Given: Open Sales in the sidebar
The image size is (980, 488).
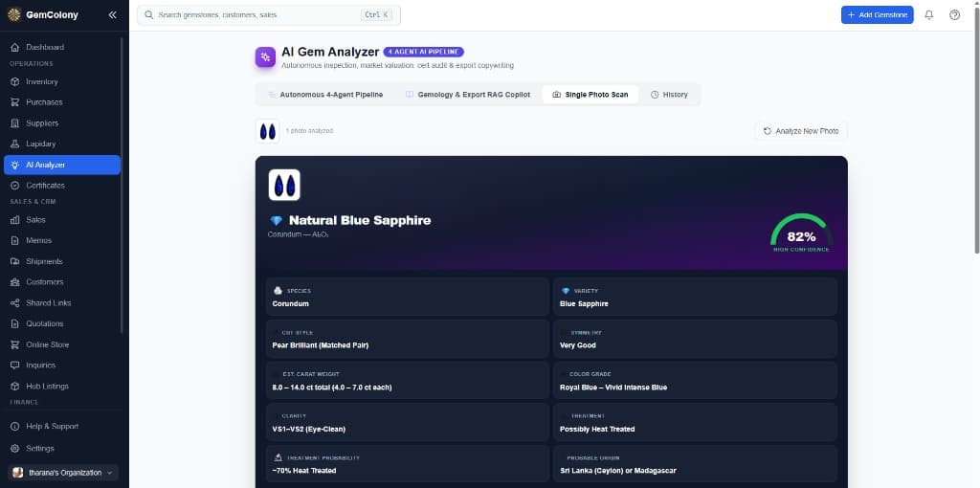Looking at the screenshot, I should (x=62, y=220).
